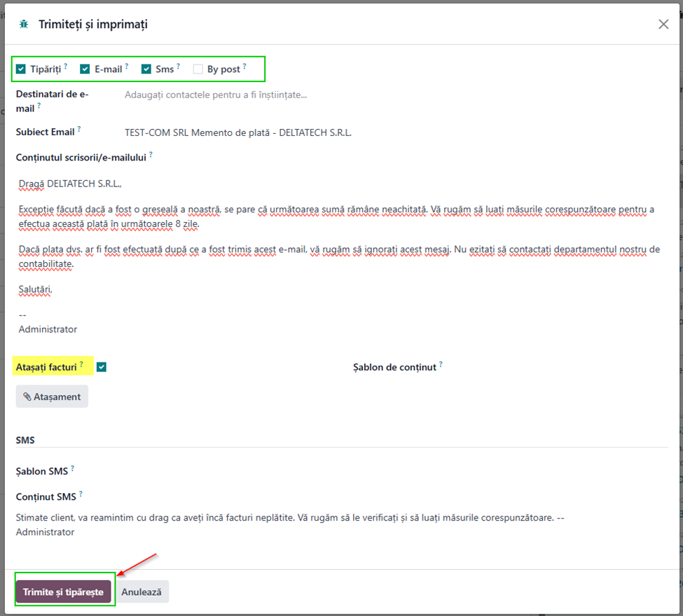Show help tooltip for Tipăriți
Screen dimensions: 683x616
[x=65, y=66]
